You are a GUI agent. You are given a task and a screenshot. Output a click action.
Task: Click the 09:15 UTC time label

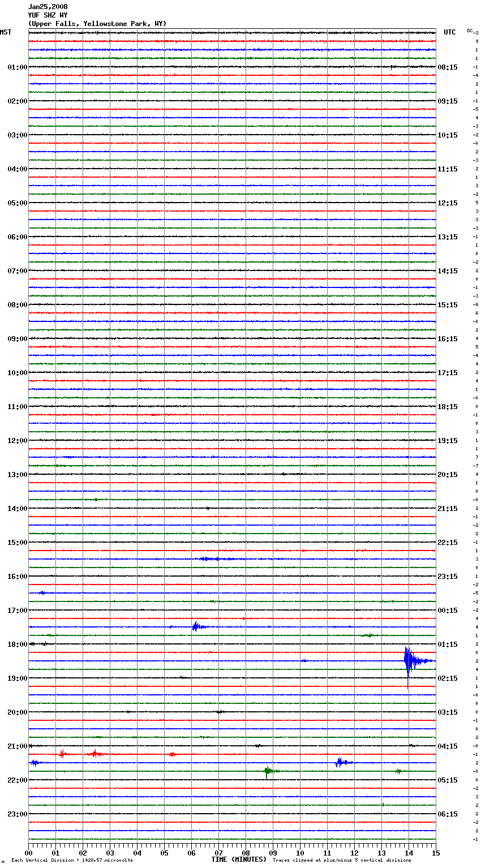448,101
